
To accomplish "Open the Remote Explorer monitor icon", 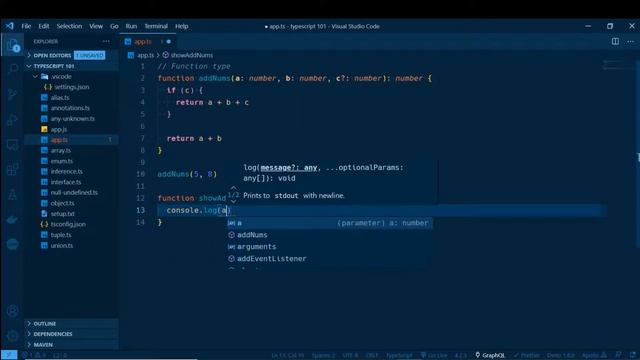I will click(13, 144).
